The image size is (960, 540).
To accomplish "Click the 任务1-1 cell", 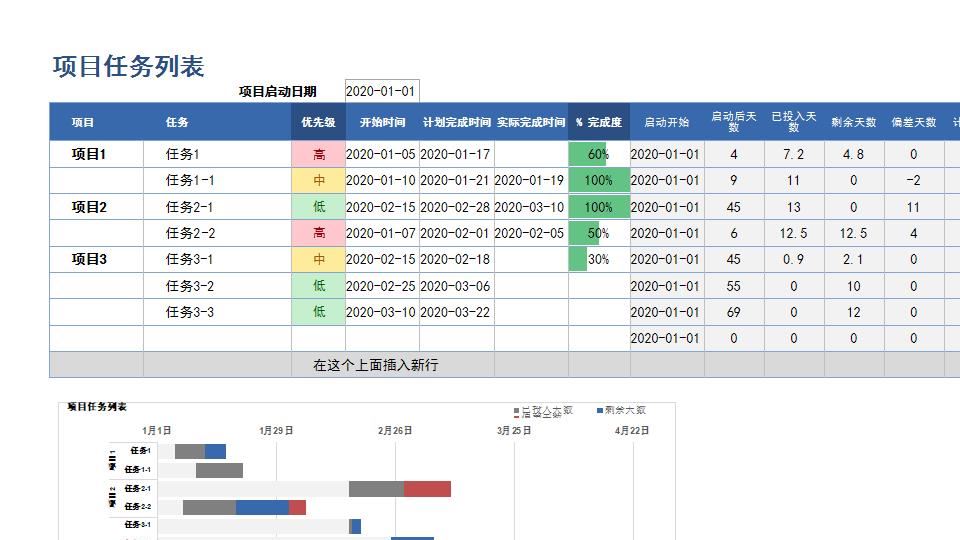I will pyautogui.click(x=217, y=181).
